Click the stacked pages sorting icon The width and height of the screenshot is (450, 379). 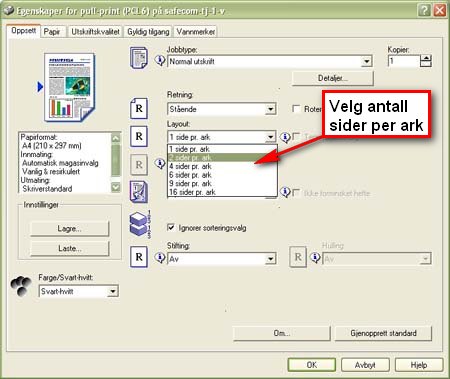140,224
